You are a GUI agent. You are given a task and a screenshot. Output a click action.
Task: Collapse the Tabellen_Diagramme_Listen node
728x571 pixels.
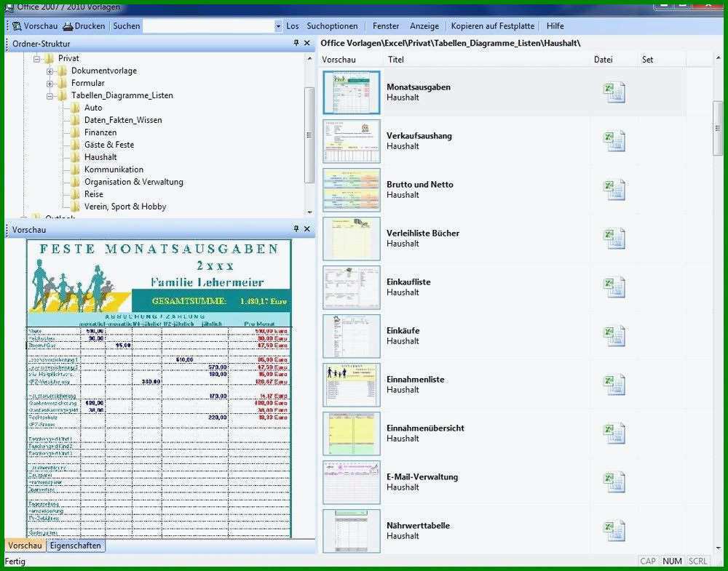50,97
